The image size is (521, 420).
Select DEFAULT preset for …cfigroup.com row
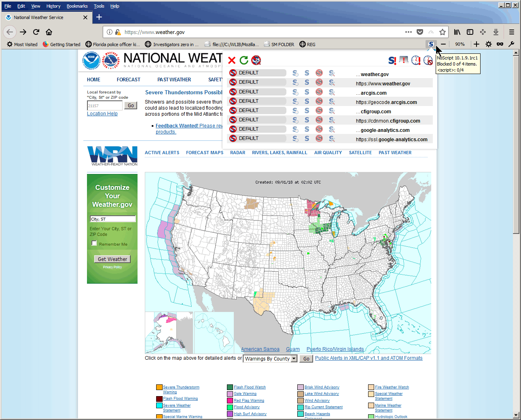coord(257,110)
